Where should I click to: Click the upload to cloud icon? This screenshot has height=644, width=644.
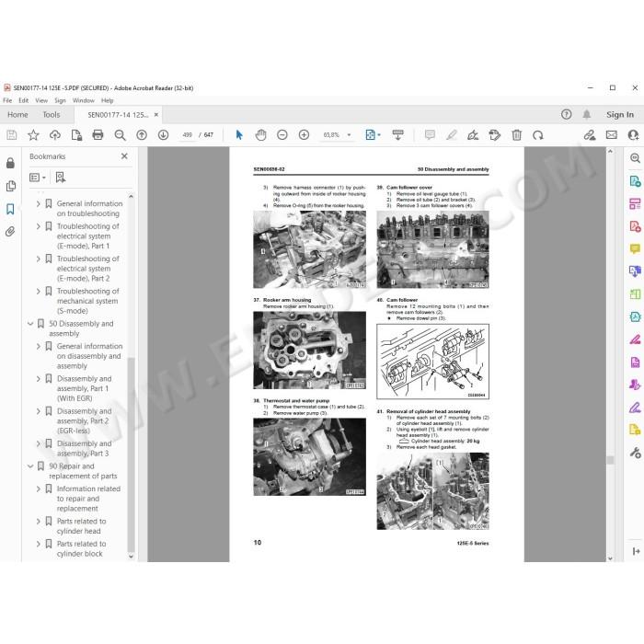54,134
